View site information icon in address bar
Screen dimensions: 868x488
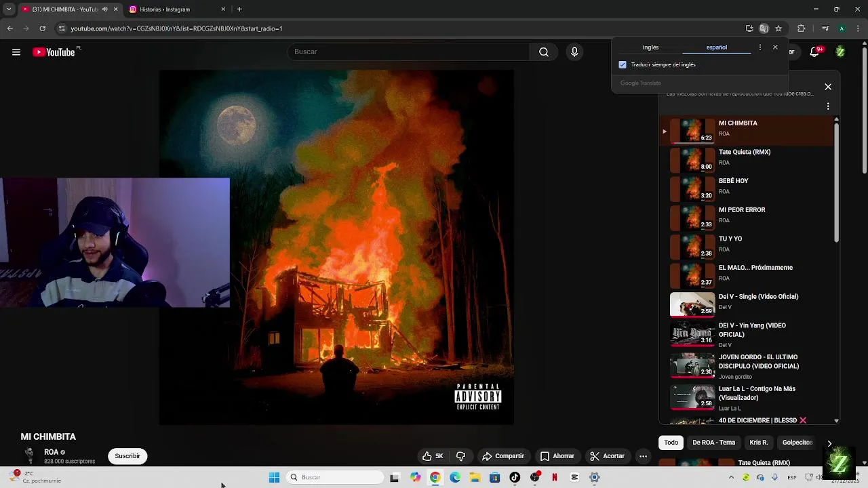[62, 28]
